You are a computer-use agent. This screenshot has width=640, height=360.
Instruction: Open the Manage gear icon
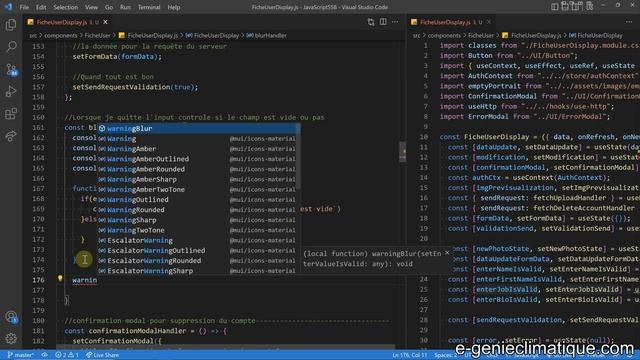pyautogui.click(x=11, y=338)
